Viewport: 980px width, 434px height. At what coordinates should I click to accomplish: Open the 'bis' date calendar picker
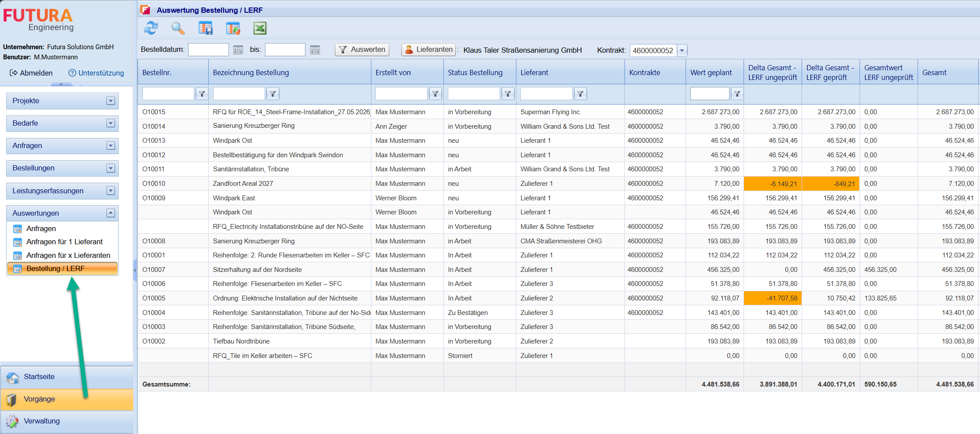tap(315, 50)
